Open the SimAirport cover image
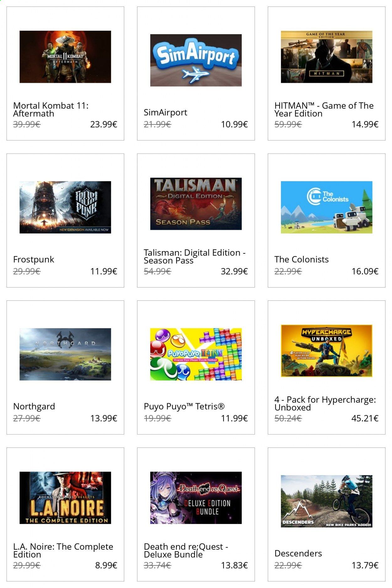 pyautogui.click(x=196, y=60)
